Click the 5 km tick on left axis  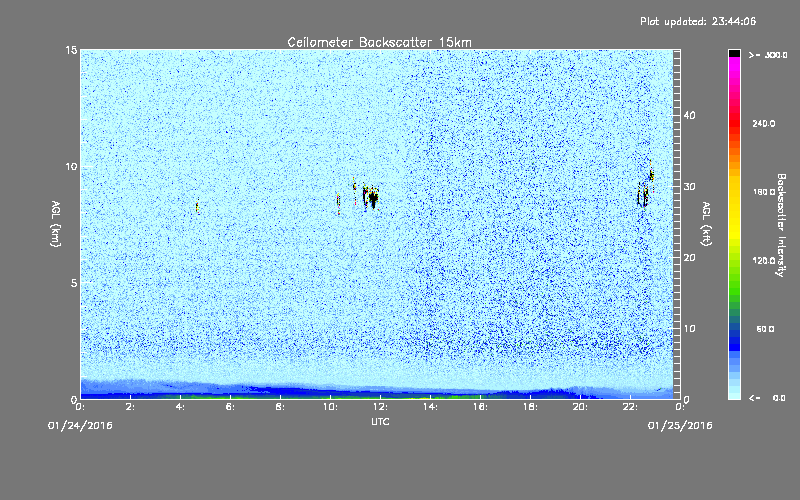(74, 283)
